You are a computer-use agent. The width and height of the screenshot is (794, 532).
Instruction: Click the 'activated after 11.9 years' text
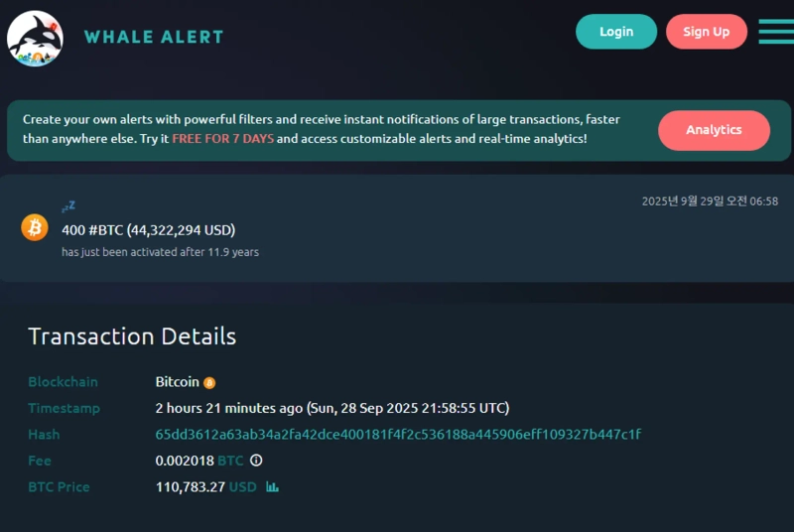160,252
